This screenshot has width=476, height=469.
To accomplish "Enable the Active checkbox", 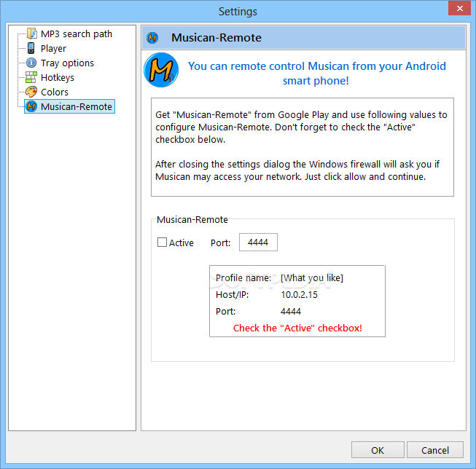I will tap(162, 243).
